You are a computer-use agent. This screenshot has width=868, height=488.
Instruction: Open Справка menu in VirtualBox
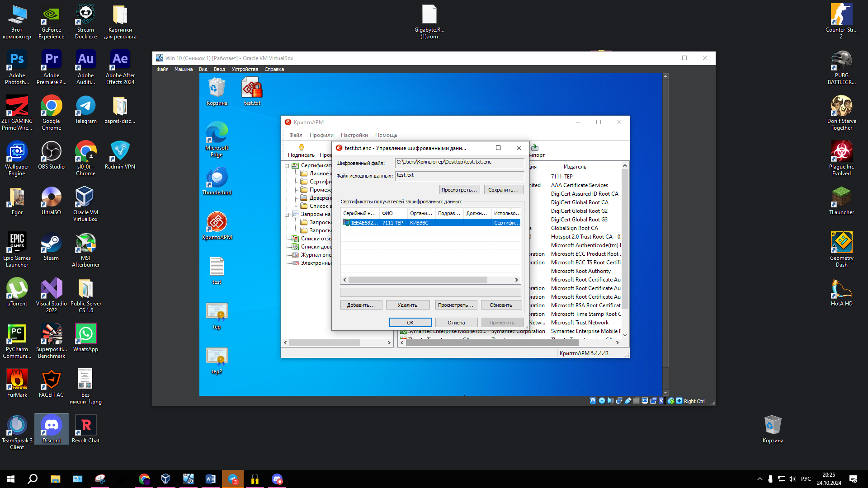click(x=274, y=69)
